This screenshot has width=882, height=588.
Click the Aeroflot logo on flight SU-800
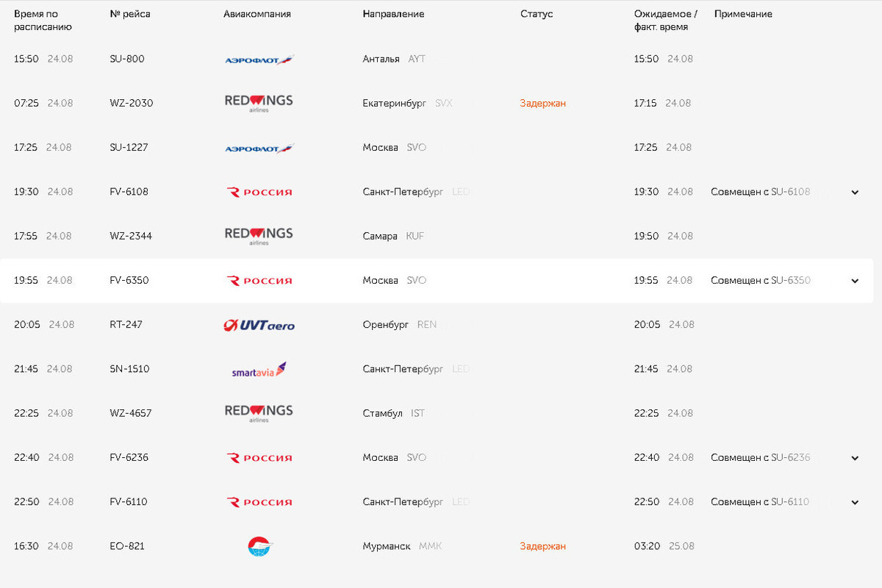(x=259, y=60)
